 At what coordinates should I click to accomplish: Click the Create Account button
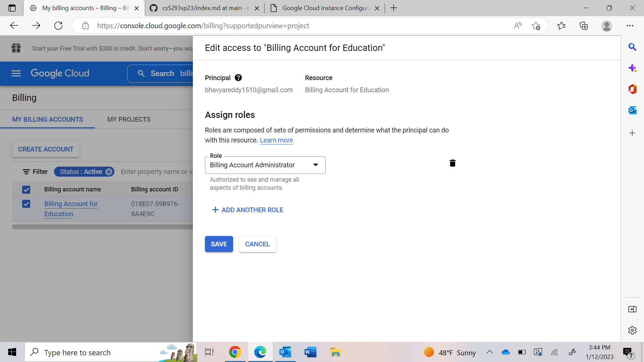click(x=46, y=149)
